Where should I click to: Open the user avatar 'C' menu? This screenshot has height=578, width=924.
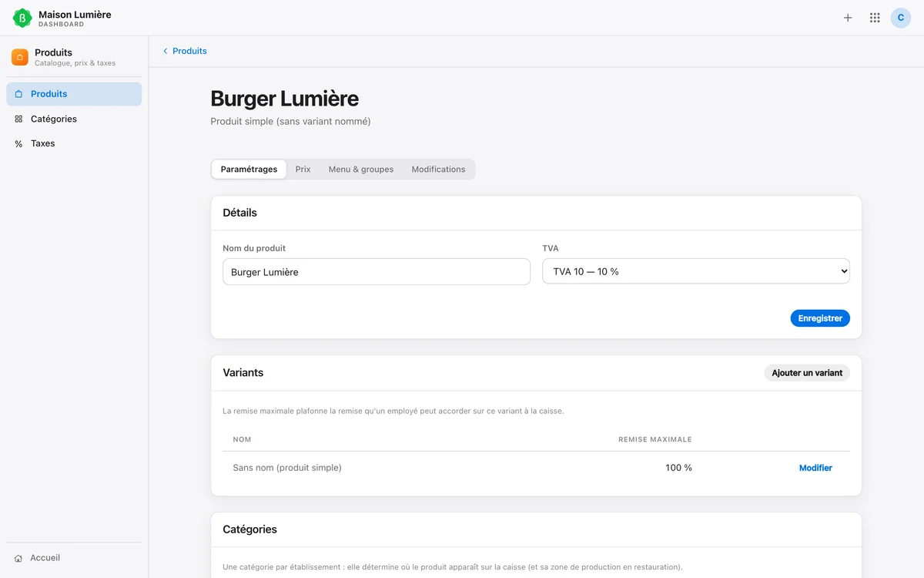[901, 18]
